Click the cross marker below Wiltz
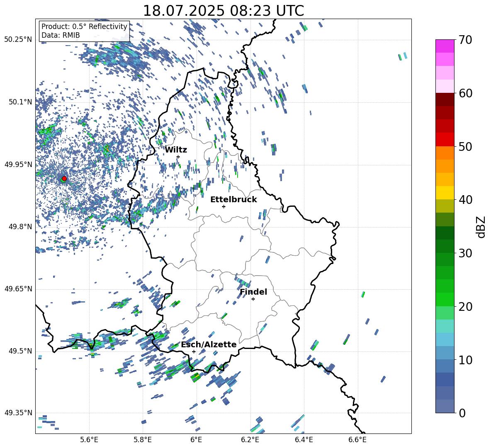Image resolution: width=491 pixels, height=448 pixels. click(x=178, y=157)
